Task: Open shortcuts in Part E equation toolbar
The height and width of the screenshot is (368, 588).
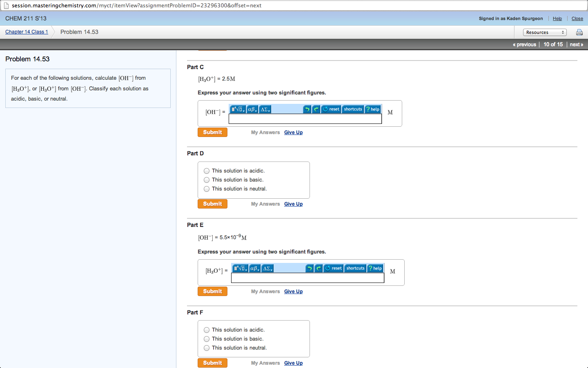Action: click(x=355, y=268)
